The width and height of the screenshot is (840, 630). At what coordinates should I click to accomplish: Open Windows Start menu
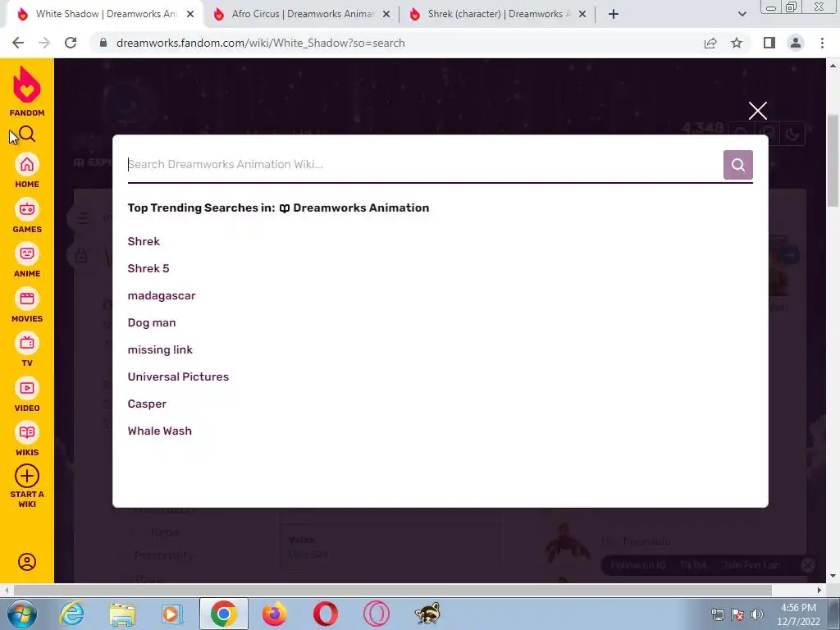(x=21, y=614)
